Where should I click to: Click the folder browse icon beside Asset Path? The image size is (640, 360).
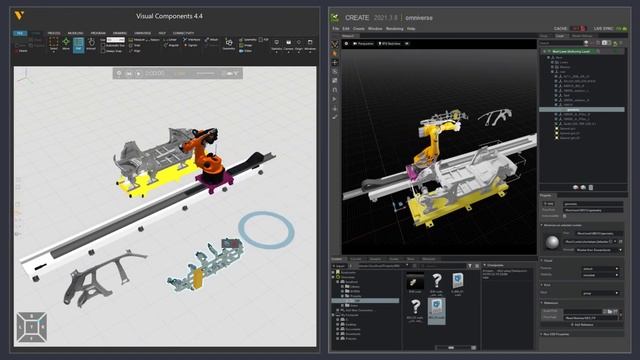[x=609, y=311]
